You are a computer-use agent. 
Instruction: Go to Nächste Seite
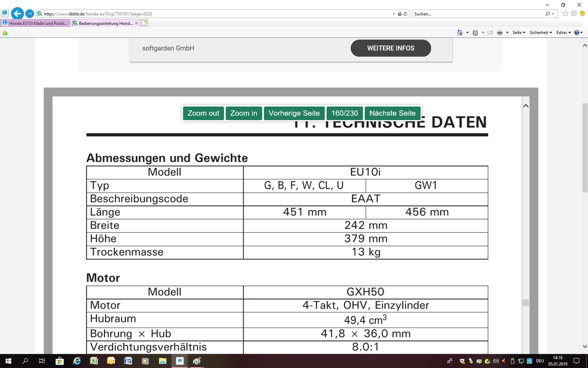(392, 113)
